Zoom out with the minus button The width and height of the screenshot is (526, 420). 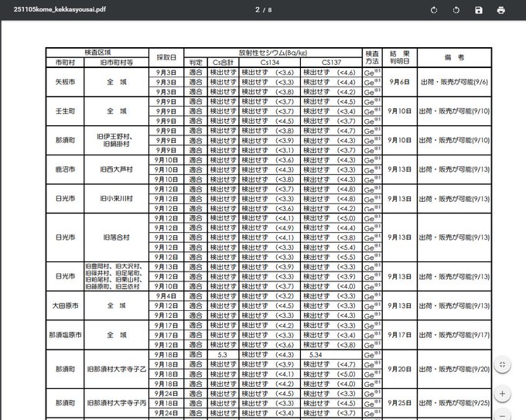(502, 416)
